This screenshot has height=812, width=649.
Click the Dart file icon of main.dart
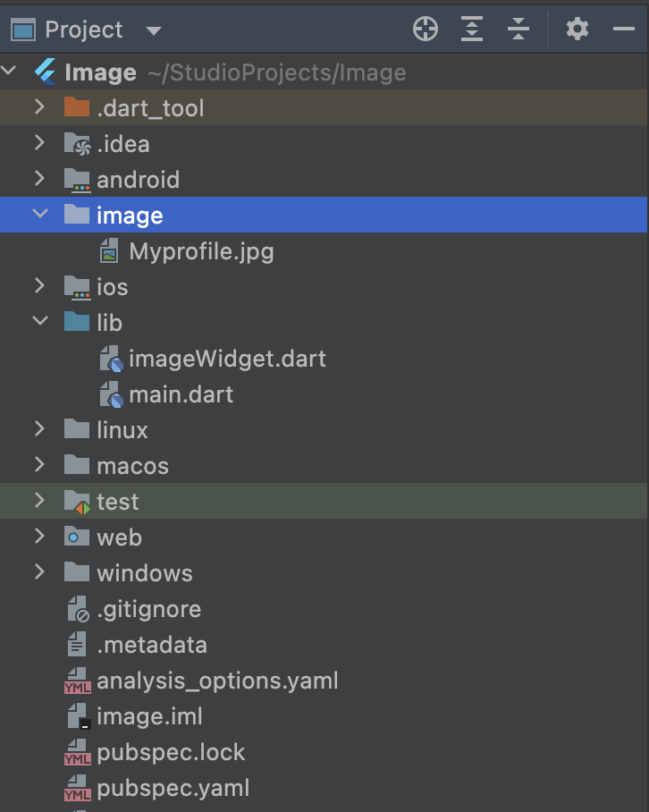tap(111, 394)
